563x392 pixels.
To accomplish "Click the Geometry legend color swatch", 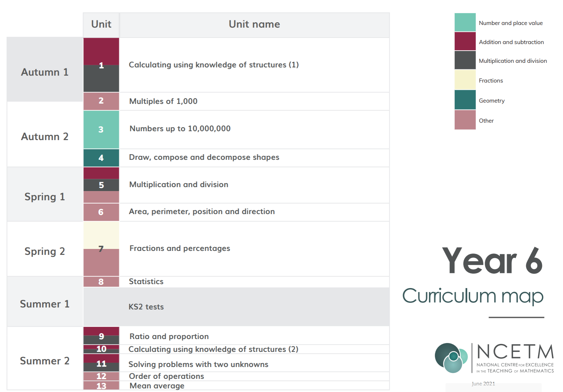I will [465, 100].
